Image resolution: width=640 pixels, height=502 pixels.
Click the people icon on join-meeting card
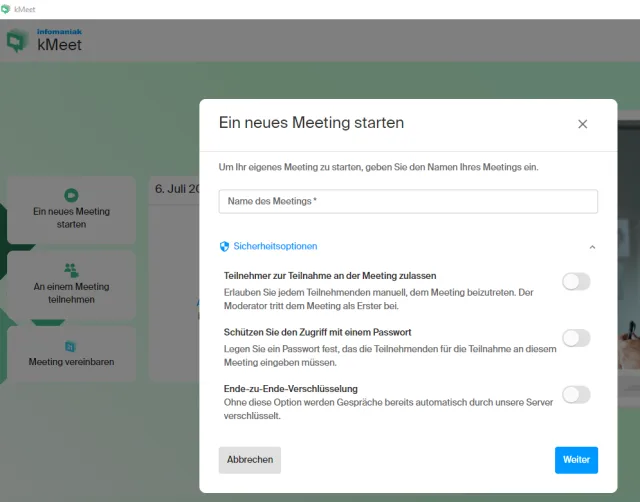coord(71,269)
